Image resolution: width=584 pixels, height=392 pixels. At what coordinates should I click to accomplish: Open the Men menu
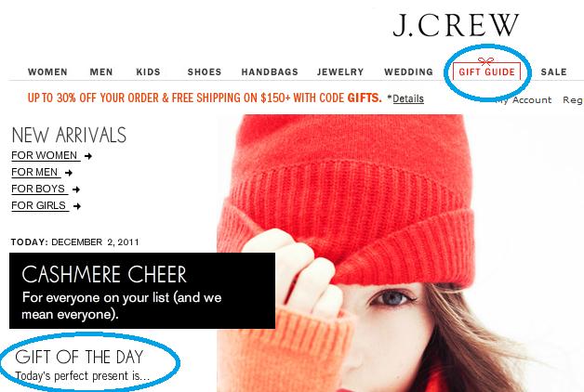coord(101,72)
